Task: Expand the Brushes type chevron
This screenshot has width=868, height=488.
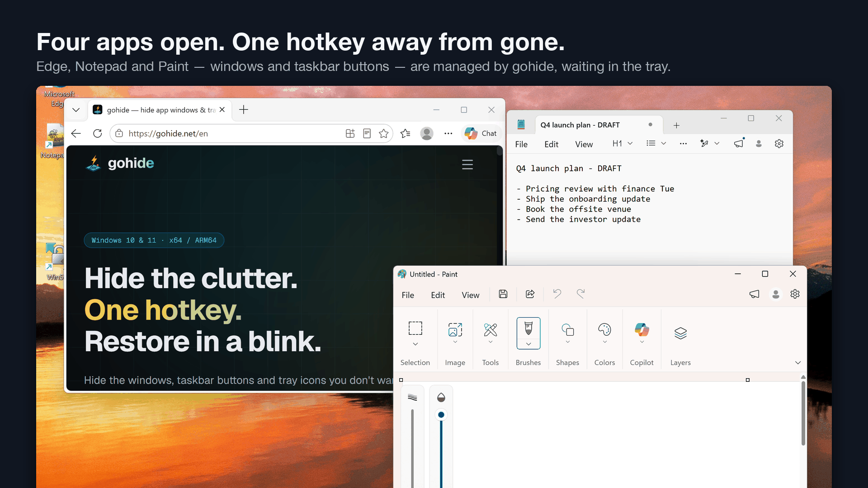Action: 528,344
